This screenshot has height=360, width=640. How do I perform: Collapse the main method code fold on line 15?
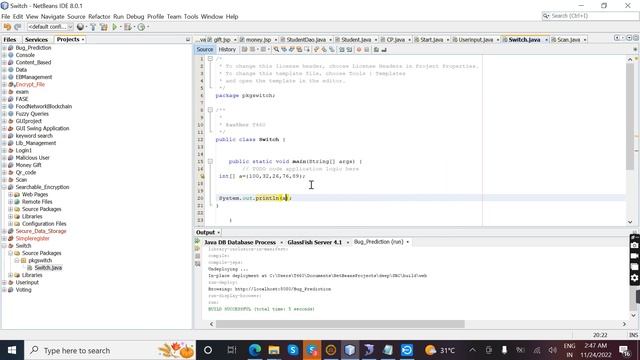click(210, 161)
